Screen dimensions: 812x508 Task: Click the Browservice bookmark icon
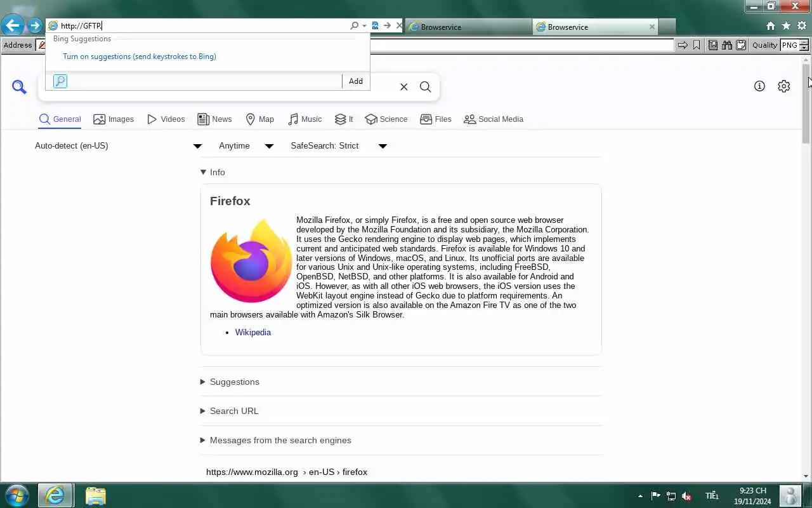point(697,45)
